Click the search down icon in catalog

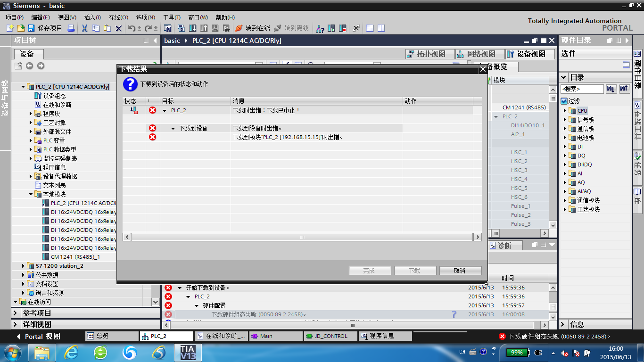coord(611,89)
